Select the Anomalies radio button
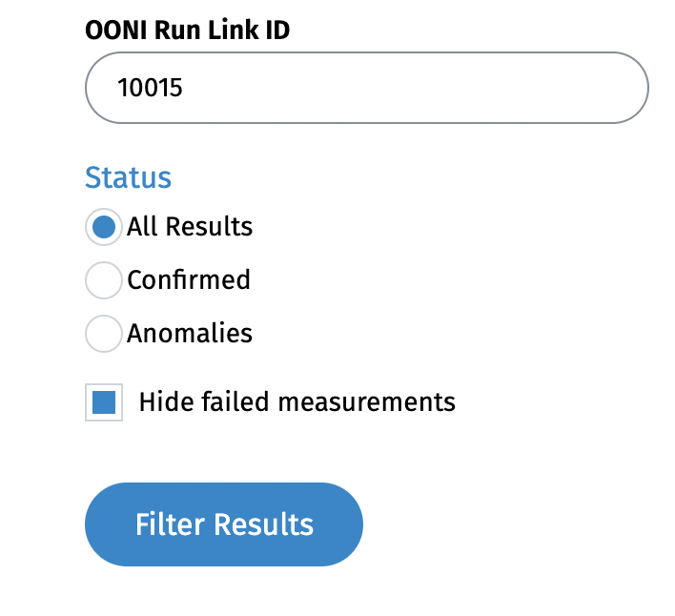This screenshot has width=675, height=616. click(104, 334)
